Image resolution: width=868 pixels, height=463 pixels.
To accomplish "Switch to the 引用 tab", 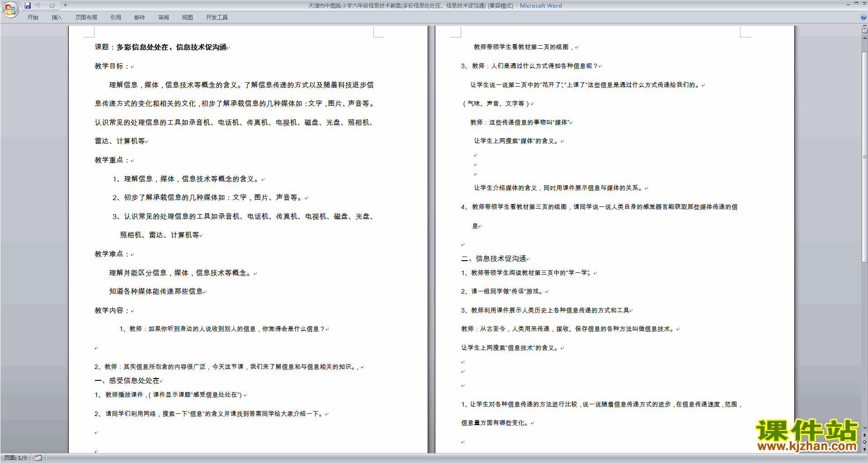I will coord(116,18).
